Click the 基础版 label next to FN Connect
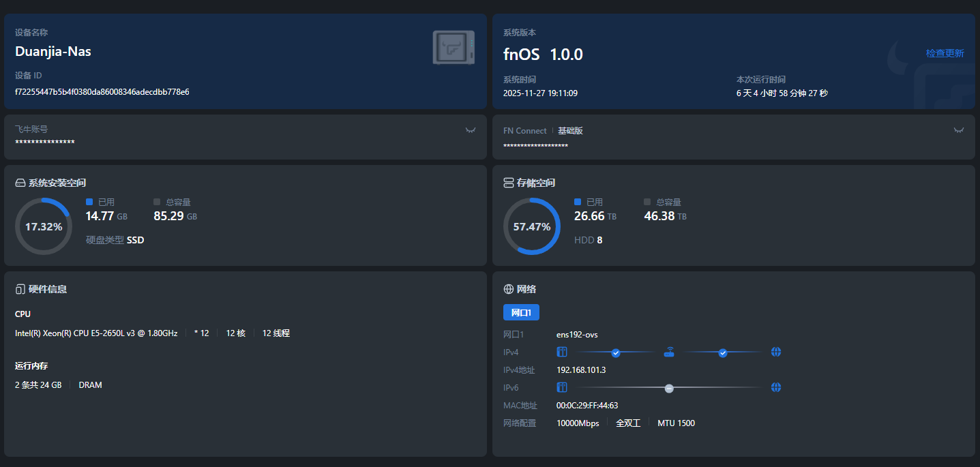980x467 pixels. [570, 131]
